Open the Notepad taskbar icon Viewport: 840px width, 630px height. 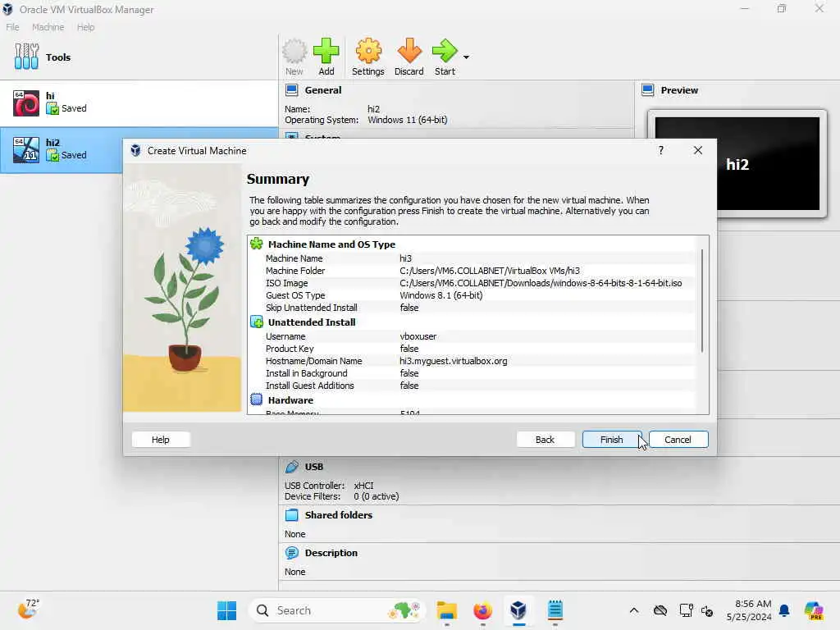[x=555, y=610]
